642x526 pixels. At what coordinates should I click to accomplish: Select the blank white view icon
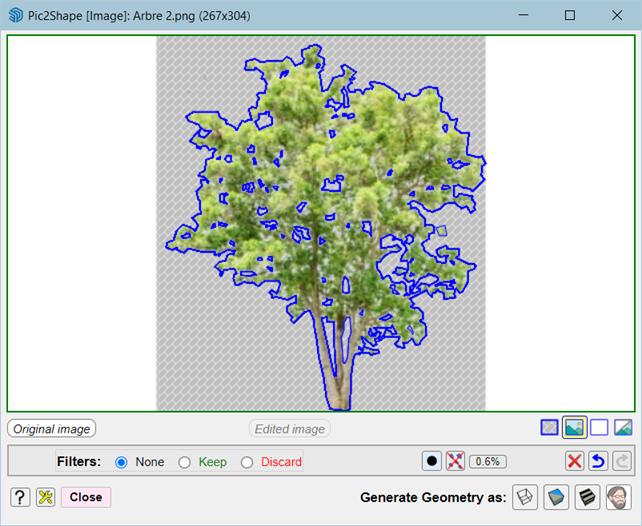[599, 428]
